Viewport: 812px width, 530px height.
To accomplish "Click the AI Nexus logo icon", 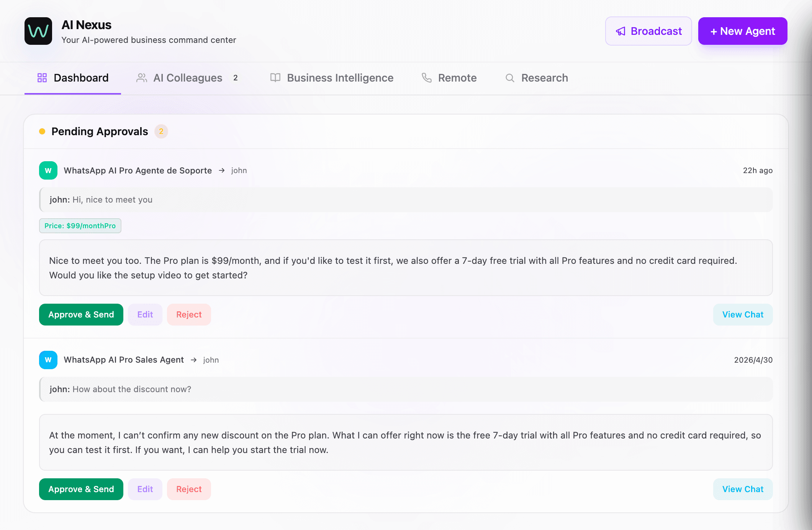I will point(38,31).
